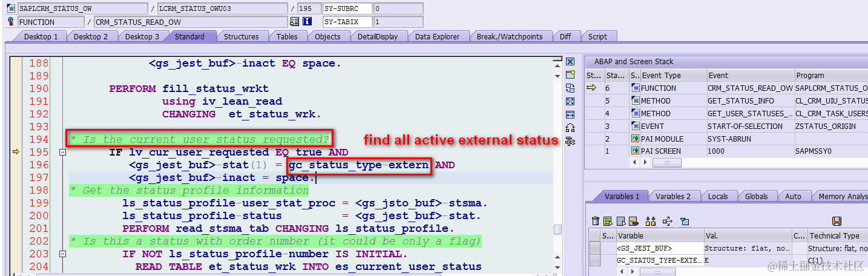
Task: Switch to Desktop 3 tab
Action: [142, 37]
